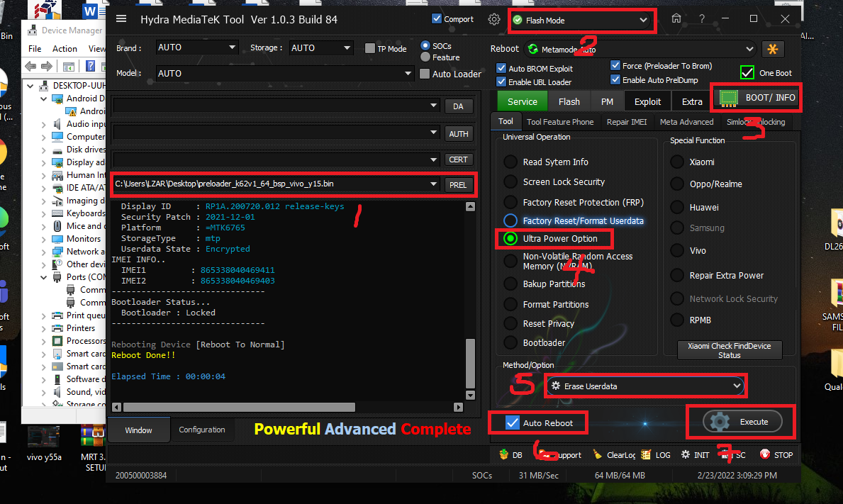Check the Auto Loader checkbox
843x504 pixels.
coord(425,74)
